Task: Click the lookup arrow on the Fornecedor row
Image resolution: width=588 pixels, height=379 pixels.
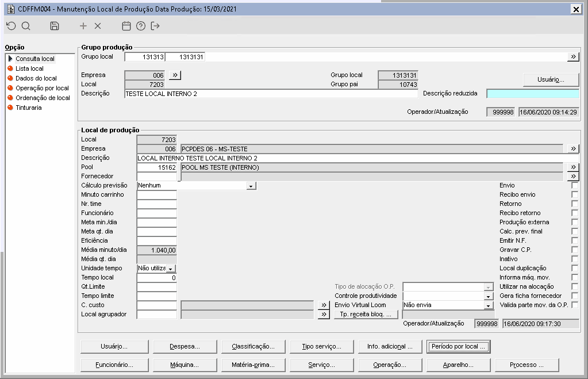Action: click(x=573, y=177)
